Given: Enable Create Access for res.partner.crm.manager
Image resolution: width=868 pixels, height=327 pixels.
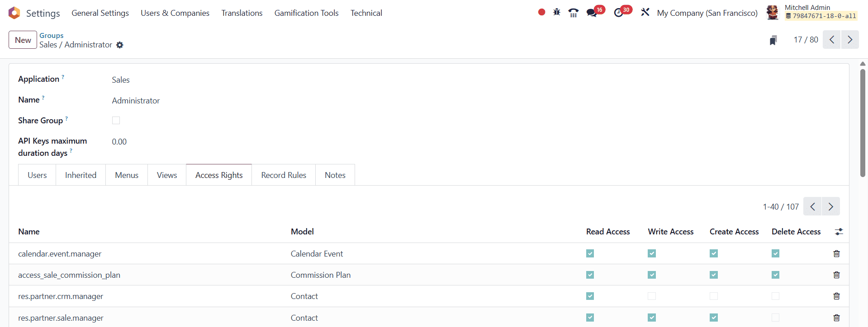Looking at the screenshot, I should 714,296.
